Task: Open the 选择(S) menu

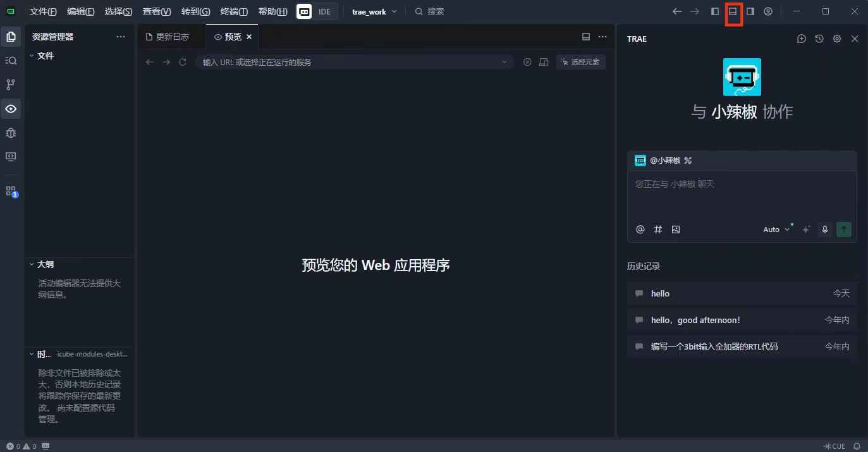Action: 119,11
